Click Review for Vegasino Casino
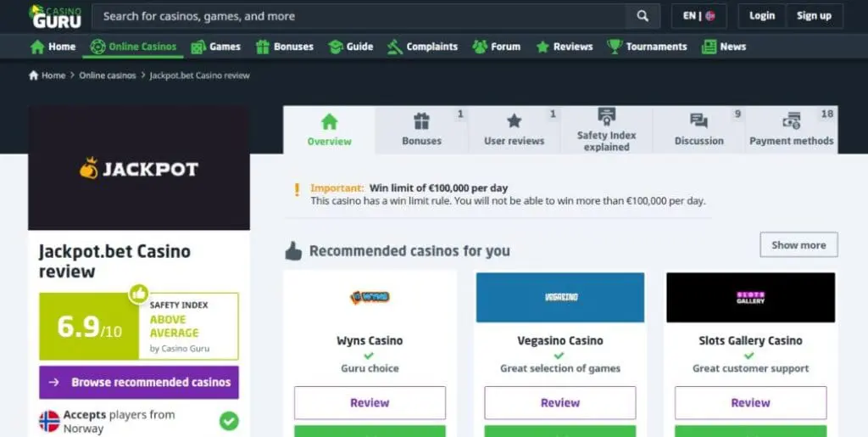Screen dimensions: 868x437 pyautogui.click(x=560, y=403)
